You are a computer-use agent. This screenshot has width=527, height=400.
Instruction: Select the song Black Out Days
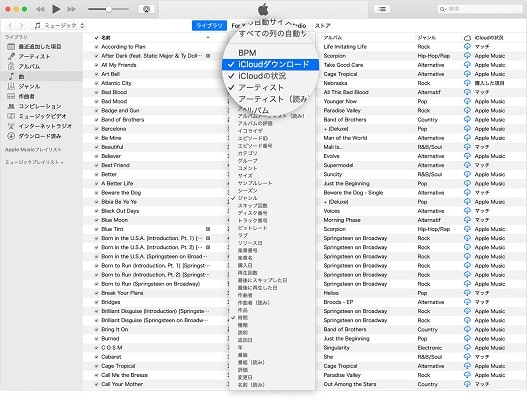pyautogui.click(x=120, y=211)
